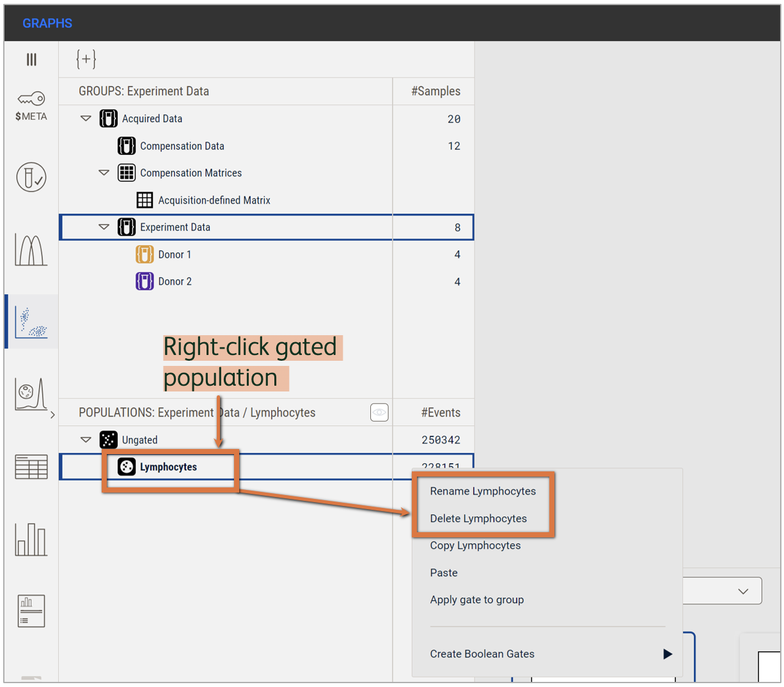
Task: Select Copy Lymphocytes menu entry
Action: coord(475,546)
